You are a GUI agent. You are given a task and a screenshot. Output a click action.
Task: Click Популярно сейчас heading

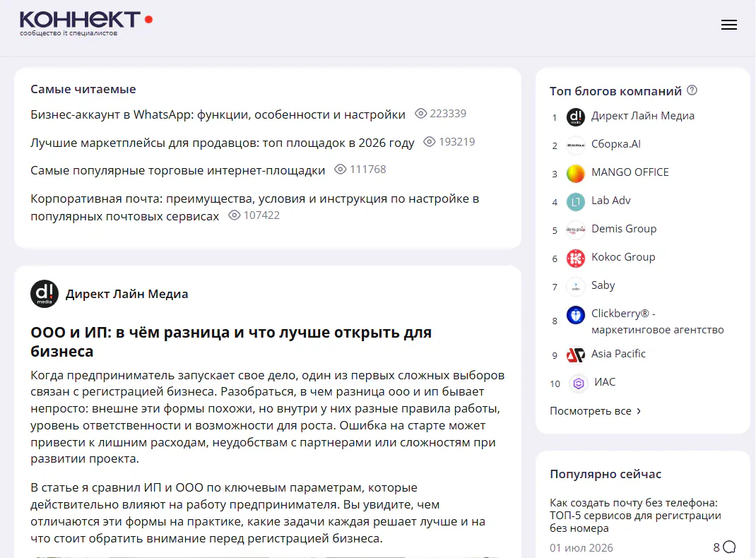[606, 474]
